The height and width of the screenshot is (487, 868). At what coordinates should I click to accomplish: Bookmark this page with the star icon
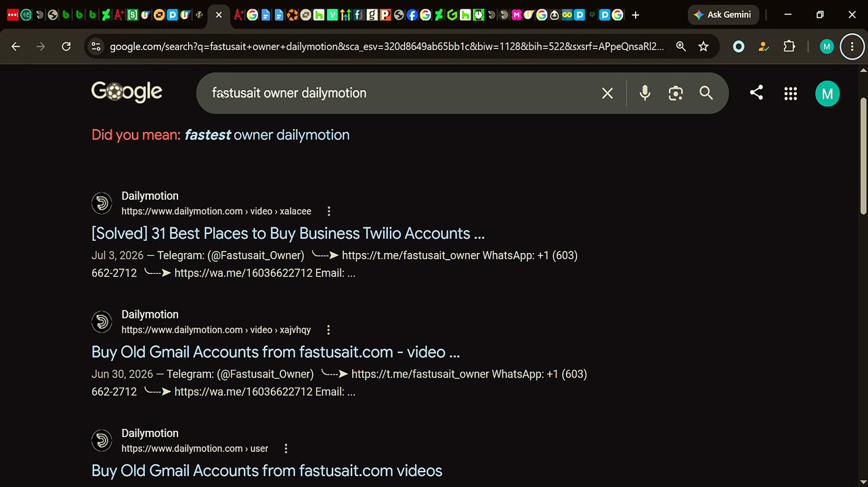coord(703,46)
